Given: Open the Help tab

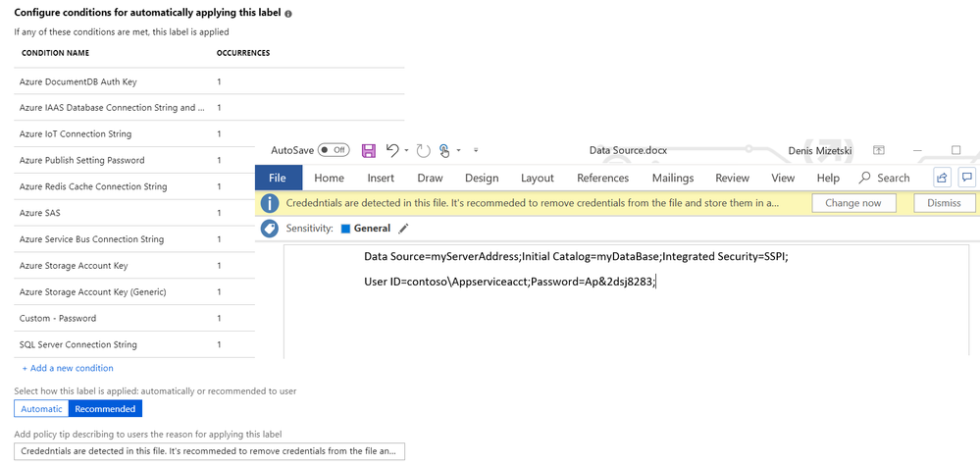Looking at the screenshot, I should pos(828,178).
